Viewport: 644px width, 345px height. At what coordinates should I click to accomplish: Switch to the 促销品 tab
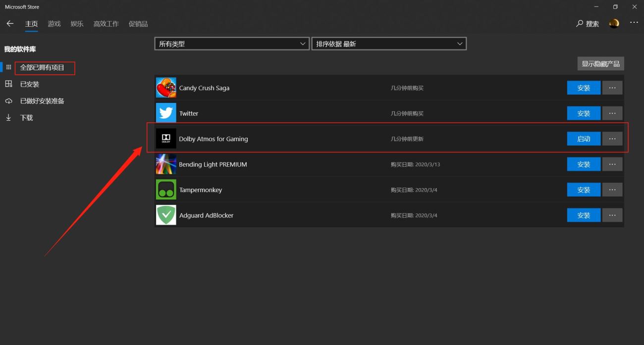pyautogui.click(x=138, y=24)
